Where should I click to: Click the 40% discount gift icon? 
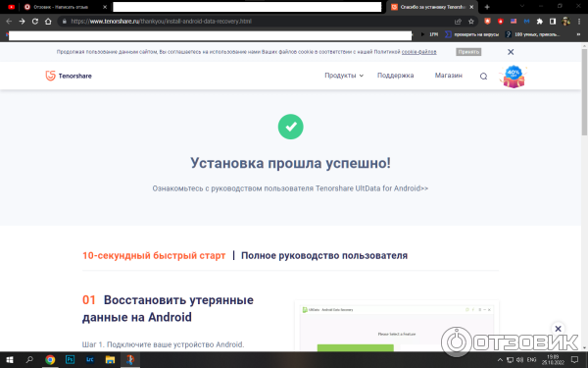[513, 77]
